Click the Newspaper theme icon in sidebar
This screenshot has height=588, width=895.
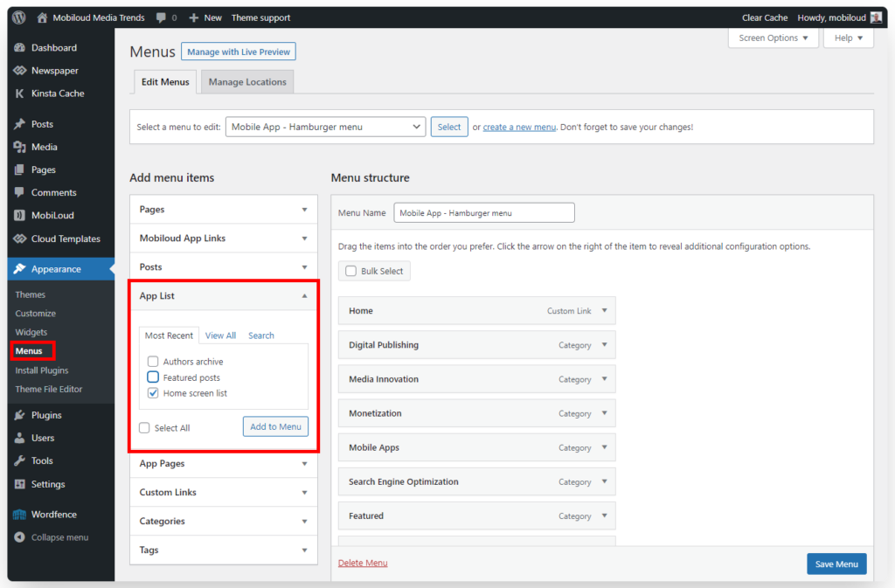point(20,70)
